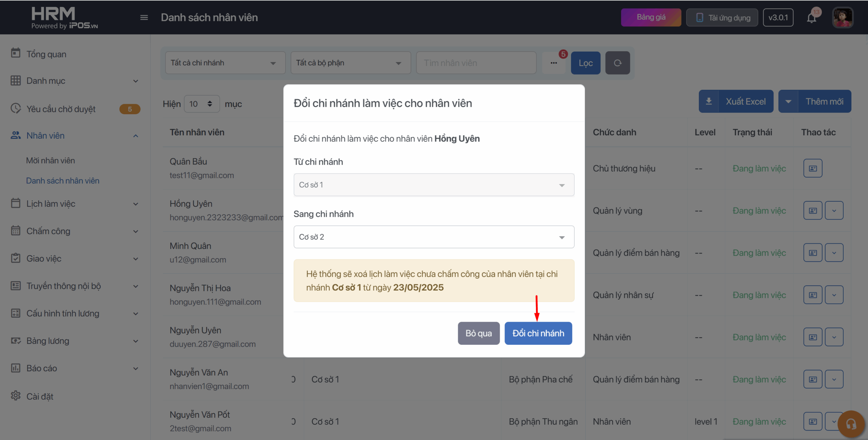The height and width of the screenshot is (440, 868).
Task: Open the Tất cả bộ phận dropdown
Action: point(351,63)
